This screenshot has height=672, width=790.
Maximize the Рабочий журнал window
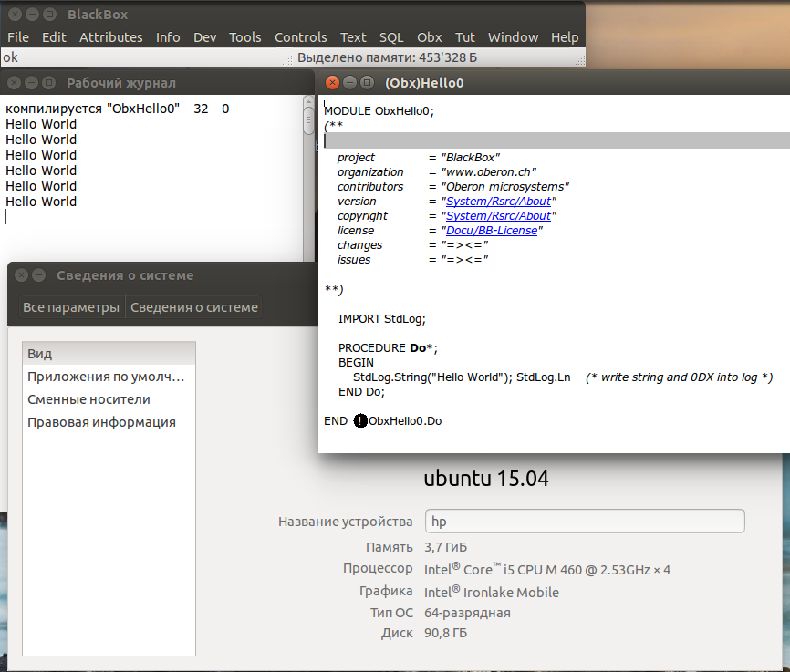pos(48,83)
